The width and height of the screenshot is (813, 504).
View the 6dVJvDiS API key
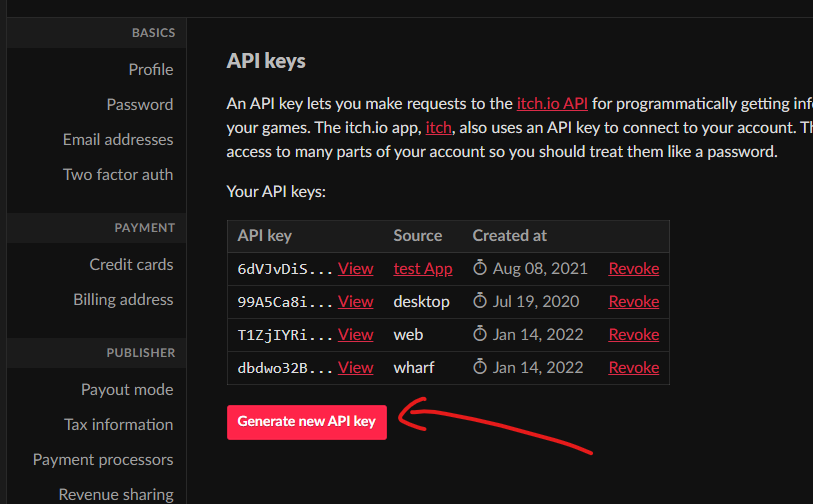(x=355, y=268)
